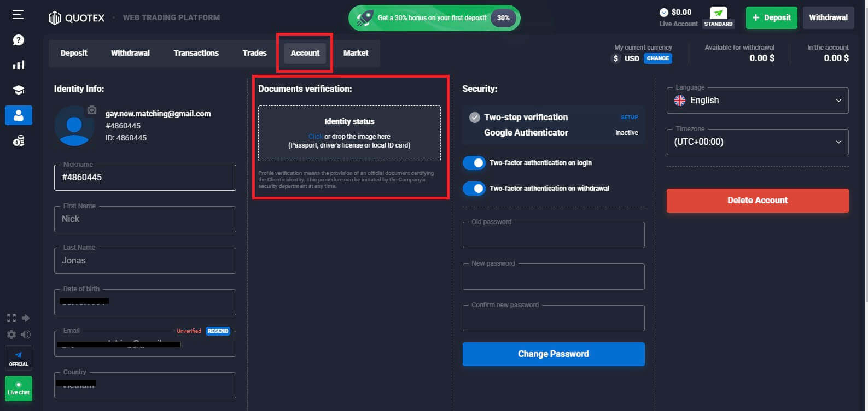Open the help question mark icon
868x411 pixels.
point(19,40)
